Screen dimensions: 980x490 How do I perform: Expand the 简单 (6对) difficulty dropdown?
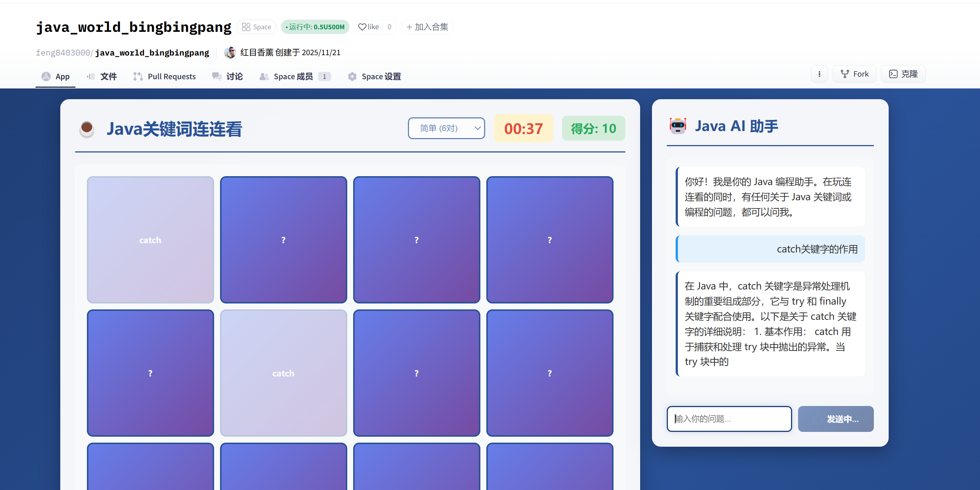pyautogui.click(x=446, y=128)
